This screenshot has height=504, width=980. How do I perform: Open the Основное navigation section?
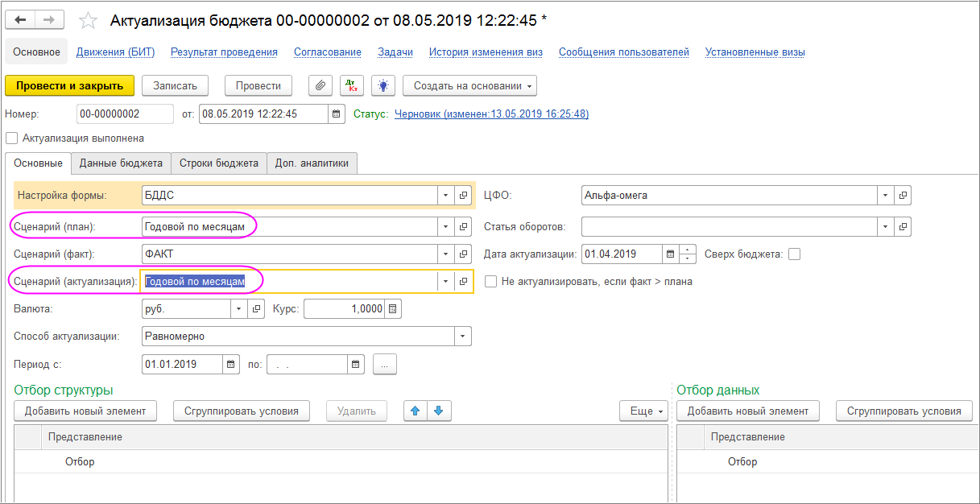point(36,52)
